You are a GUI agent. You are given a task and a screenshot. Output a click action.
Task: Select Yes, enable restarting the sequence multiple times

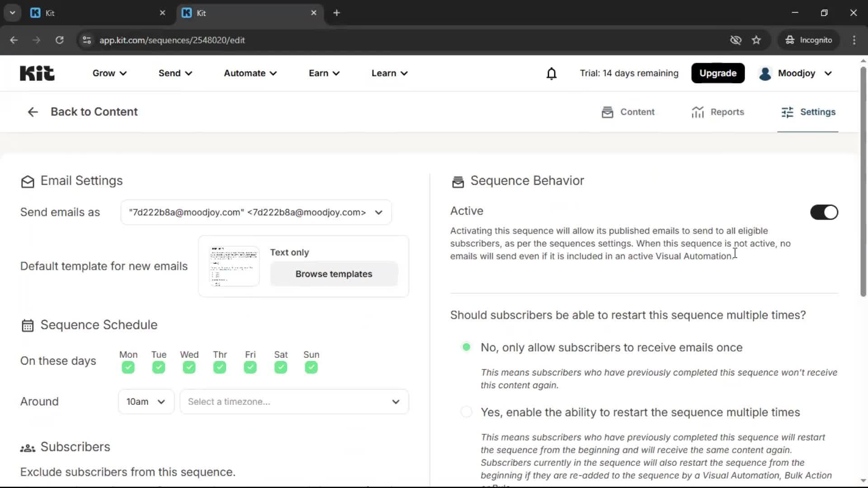466,412
